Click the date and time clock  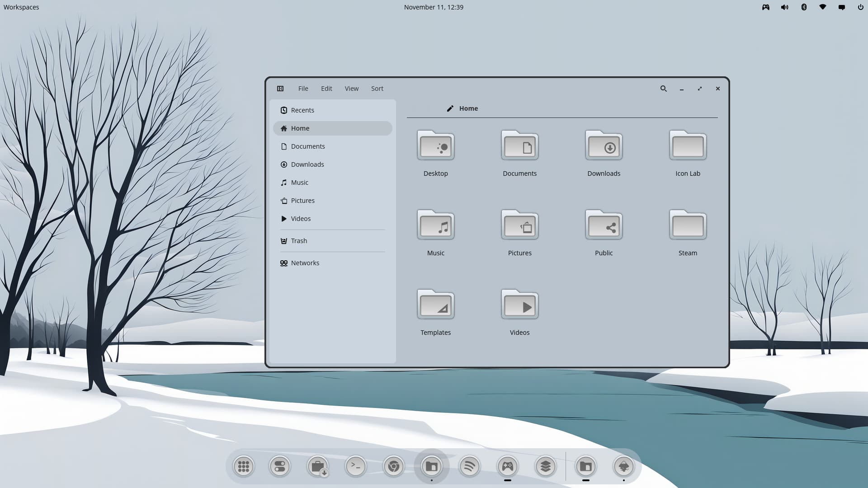(x=433, y=7)
